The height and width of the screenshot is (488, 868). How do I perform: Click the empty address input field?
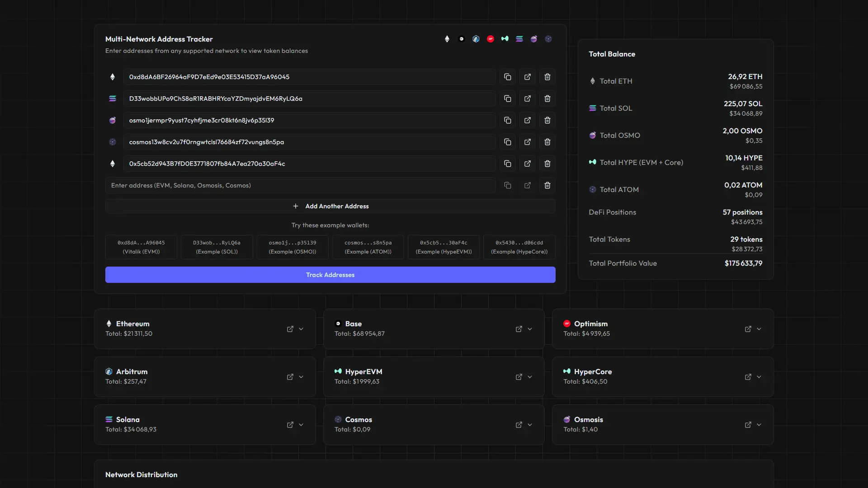tap(300, 185)
